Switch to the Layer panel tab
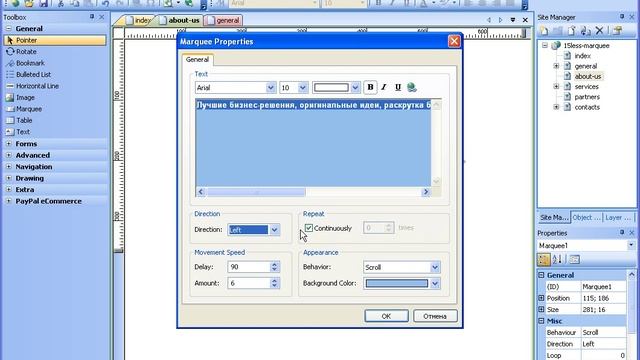 pyautogui.click(x=618, y=218)
